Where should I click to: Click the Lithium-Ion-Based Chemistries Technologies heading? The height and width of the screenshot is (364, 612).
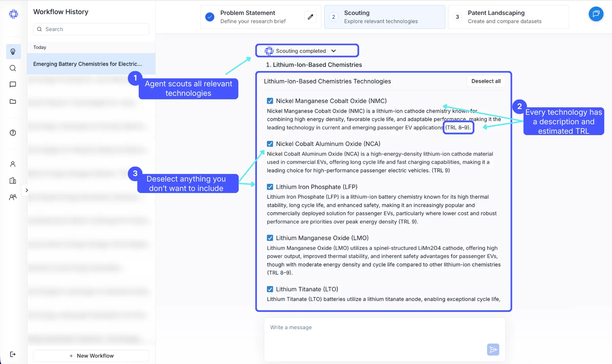click(x=327, y=81)
